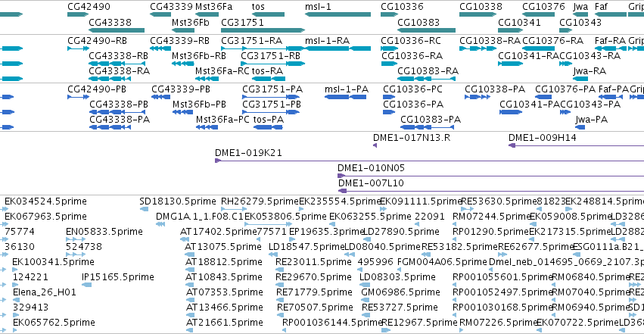The width and height of the screenshot is (644, 334).
Task: Select the 'CG43338-RB' transcript label
Action: tap(118, 56)
